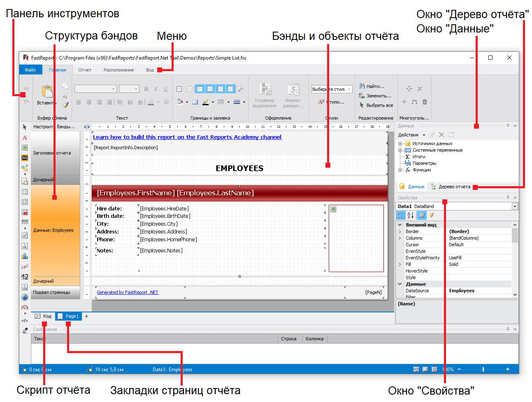Click the no borders icon

tap(189, 89)
